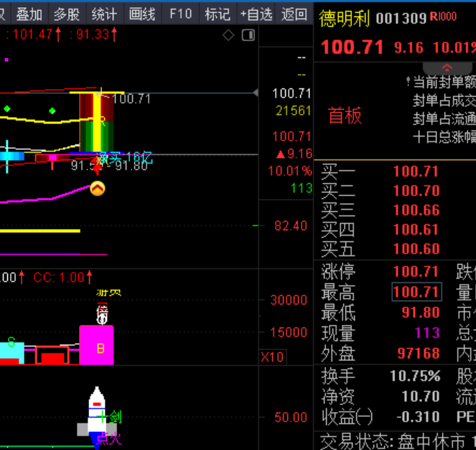Screen dimensions: 476x450
Task: Click the 叠加 overlay toolbar button
Action: point(29,14)
